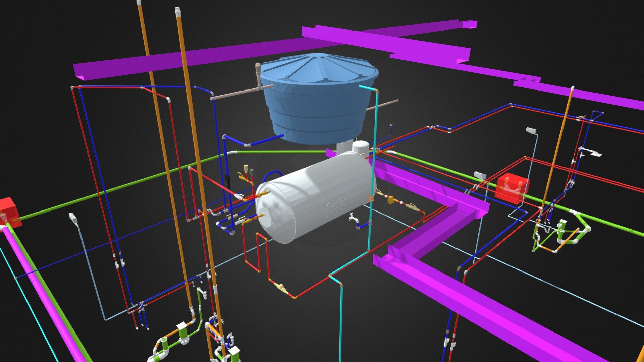The width and height of the screenshot is (644, 362).
Task: Click the yellow square fitting right of boiler
Action: tap(391, 200)
